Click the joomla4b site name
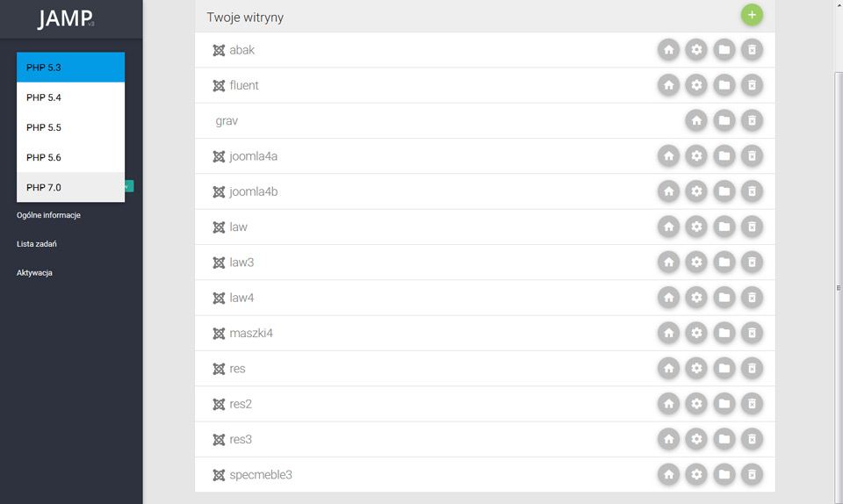Screen dimensions: 843x504 click(253, 191)
